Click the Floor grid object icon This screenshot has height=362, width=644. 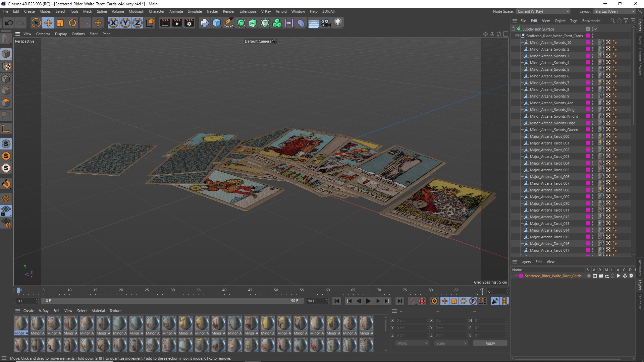click(x=314, y=23)
